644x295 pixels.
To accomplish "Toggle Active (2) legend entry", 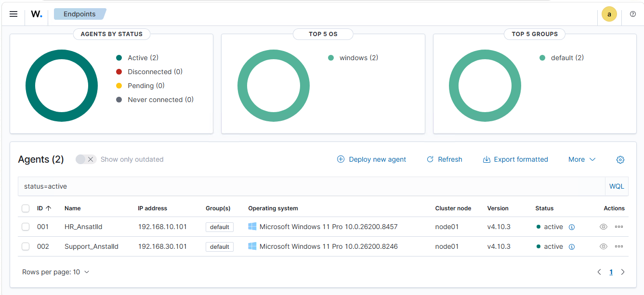I will [137, 58].
